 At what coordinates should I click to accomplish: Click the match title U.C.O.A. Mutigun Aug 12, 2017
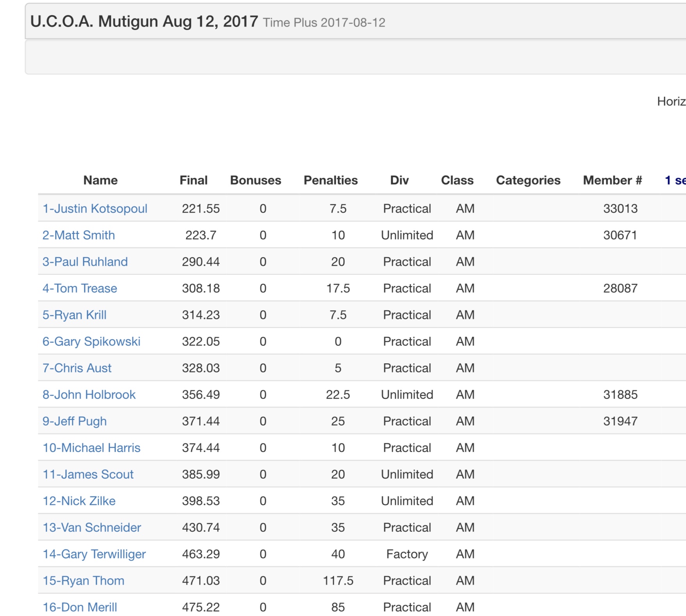tap(144, 21)
